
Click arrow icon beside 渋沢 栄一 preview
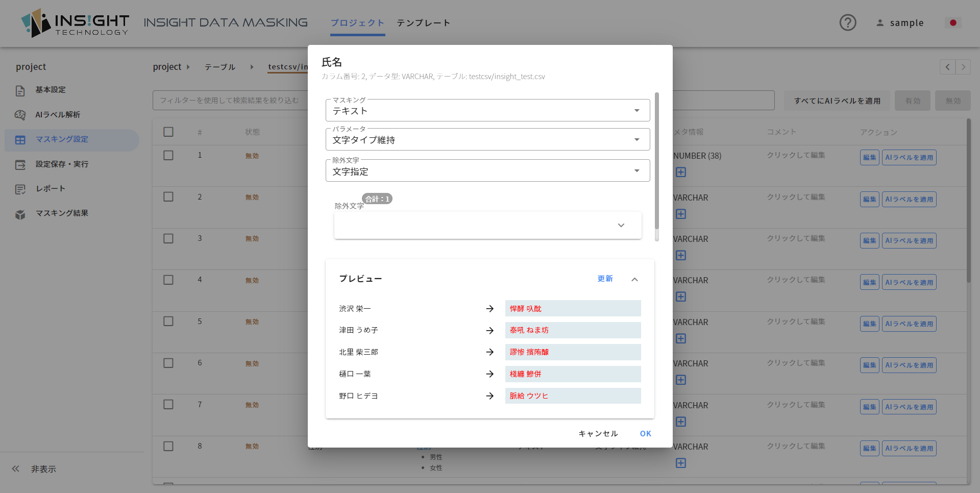coord(490,309)
